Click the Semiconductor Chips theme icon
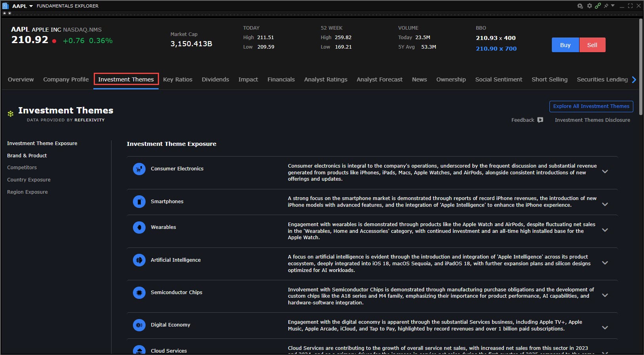This screenshot has width=644, height=355. (139, 293)
